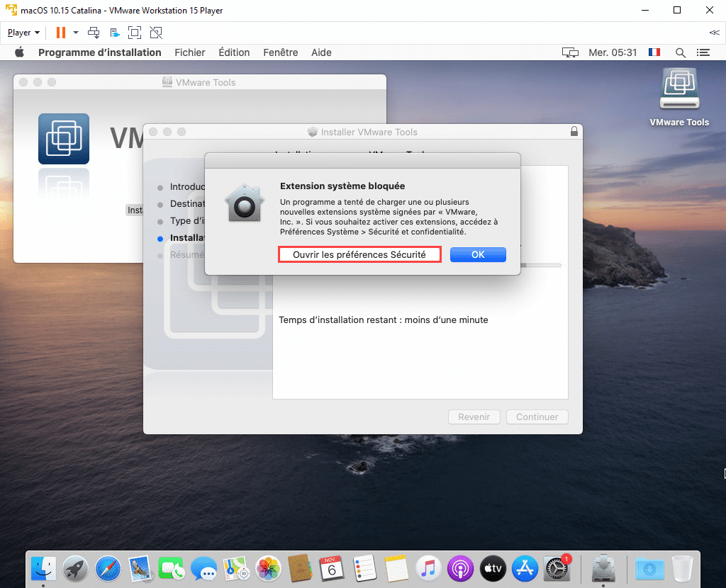Open the App Store dock icon

point(525,567)
